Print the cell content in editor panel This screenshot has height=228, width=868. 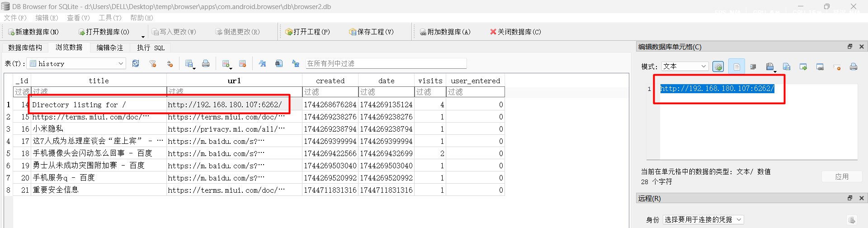tap(854, 67)
